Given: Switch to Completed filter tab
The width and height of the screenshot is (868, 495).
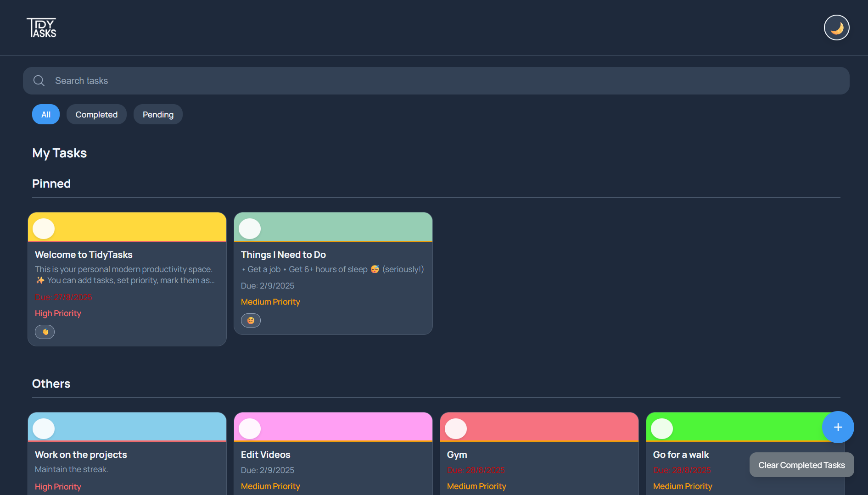Looking at the screenshot, I should pos(96,114).
